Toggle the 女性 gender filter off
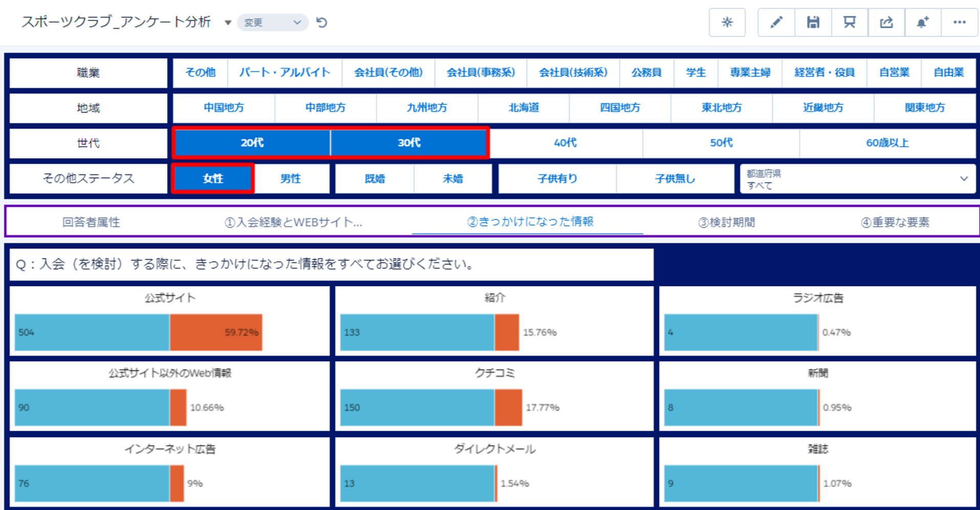 213,179
